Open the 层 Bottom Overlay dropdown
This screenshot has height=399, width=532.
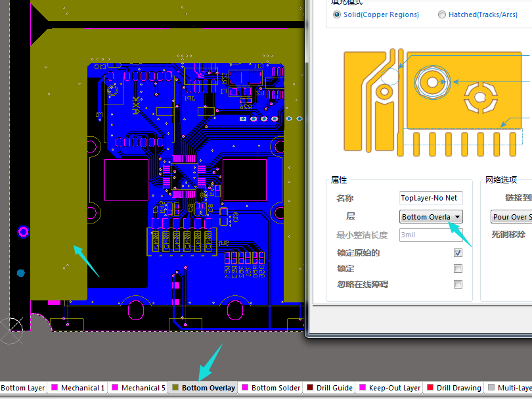[x=431, y=217]
